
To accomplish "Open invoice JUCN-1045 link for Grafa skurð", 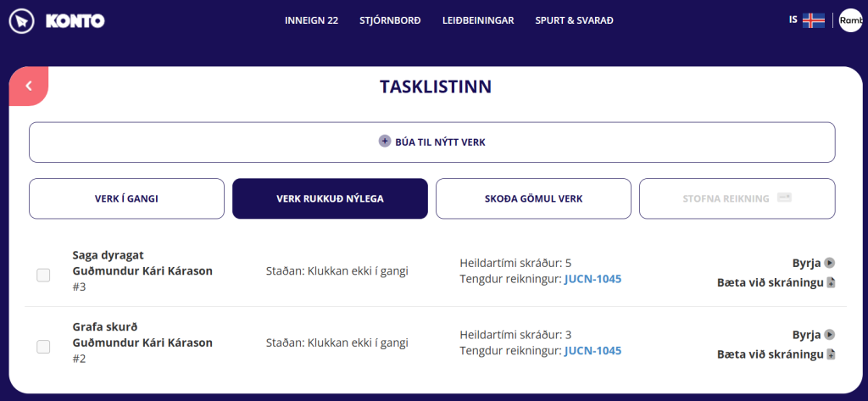I will [x=593, y=351].
